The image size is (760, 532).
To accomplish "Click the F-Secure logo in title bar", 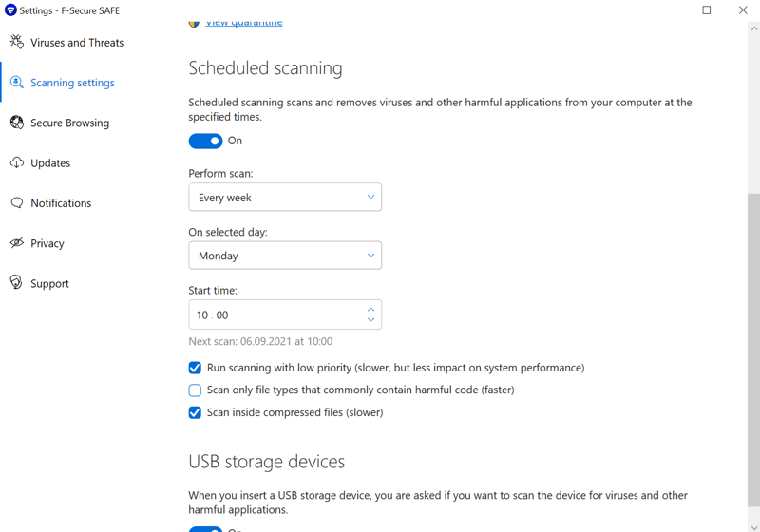I will coord(10,10).
